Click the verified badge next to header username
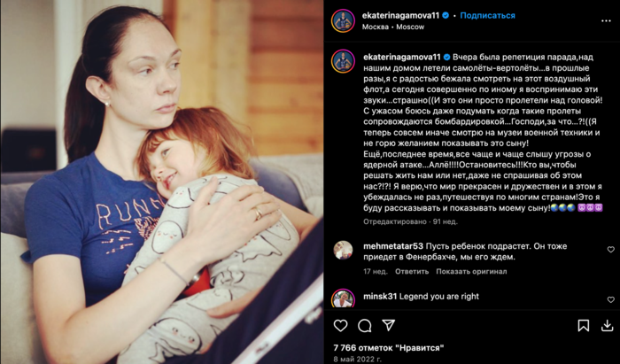The width and height of the screenshot is (620, 364). 446,15
